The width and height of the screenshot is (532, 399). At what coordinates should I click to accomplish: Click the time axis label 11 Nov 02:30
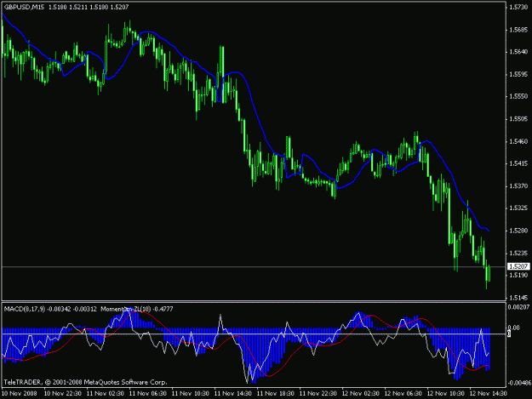[x=106, y=394]
